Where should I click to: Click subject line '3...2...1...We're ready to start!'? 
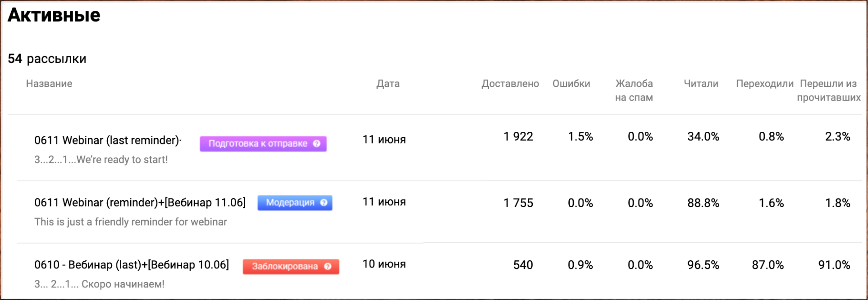click(101, 160)
